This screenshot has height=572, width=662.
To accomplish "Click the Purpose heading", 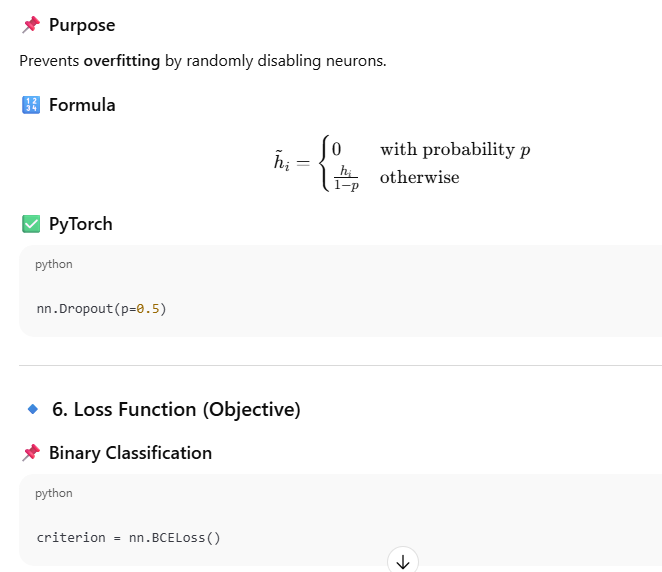I will coord(82,25).
